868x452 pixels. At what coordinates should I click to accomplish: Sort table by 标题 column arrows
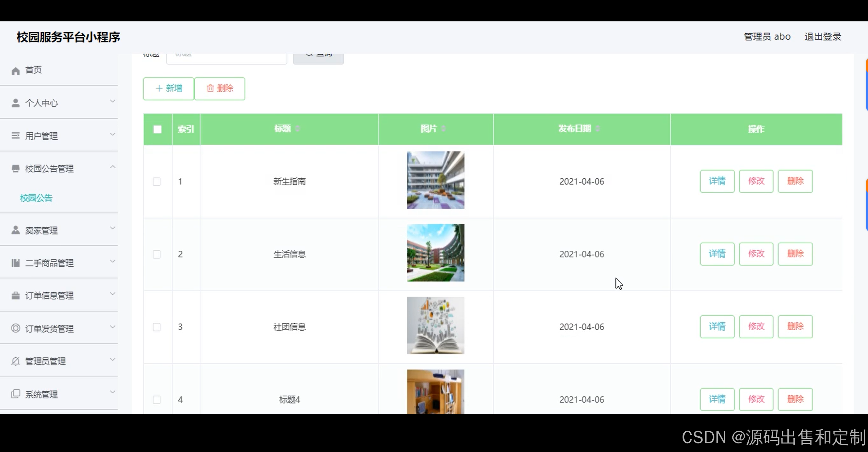coord(298,129)
